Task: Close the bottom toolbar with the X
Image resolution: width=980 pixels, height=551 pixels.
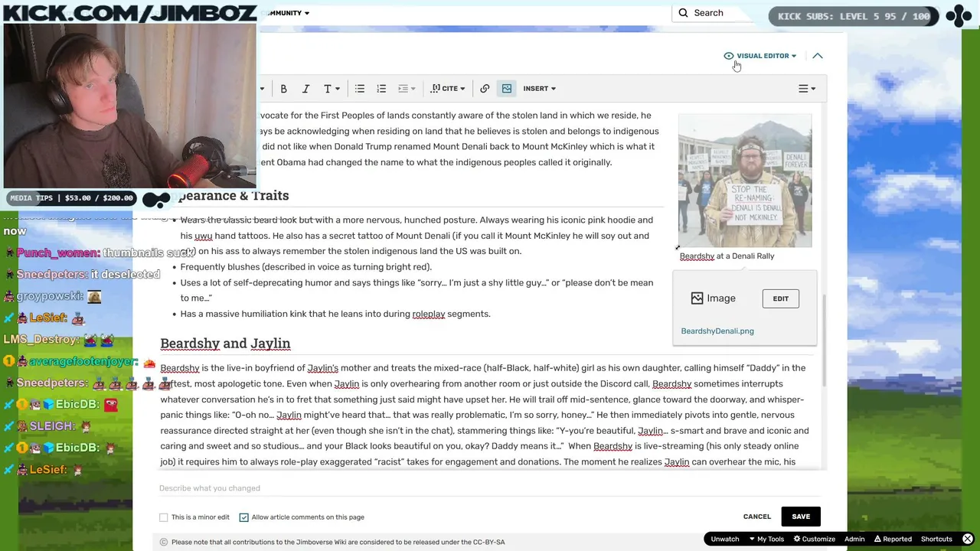Action: click(x=968, y=539)
